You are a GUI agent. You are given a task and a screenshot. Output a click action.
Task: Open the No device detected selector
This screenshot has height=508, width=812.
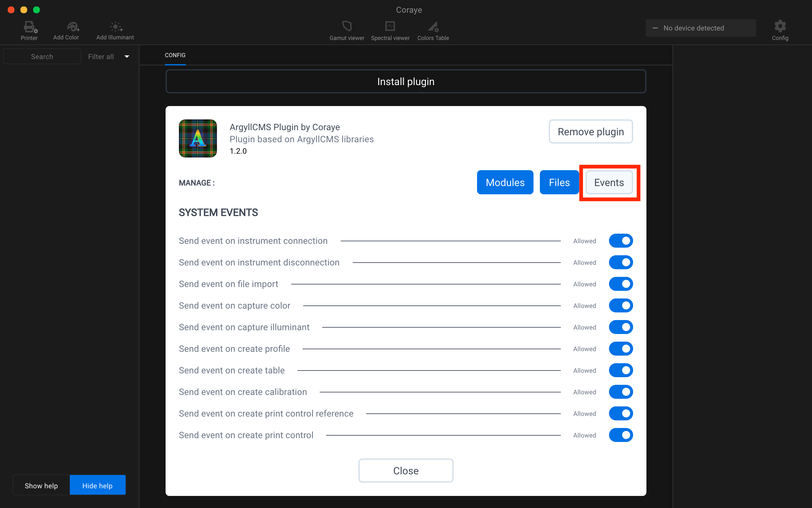click(701, 28)
